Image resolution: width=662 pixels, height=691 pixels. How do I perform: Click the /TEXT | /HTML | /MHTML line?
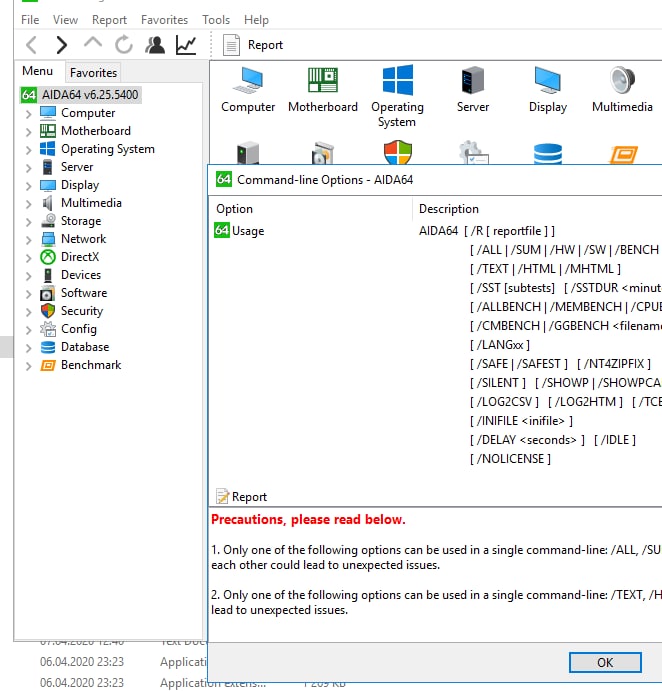545,269
